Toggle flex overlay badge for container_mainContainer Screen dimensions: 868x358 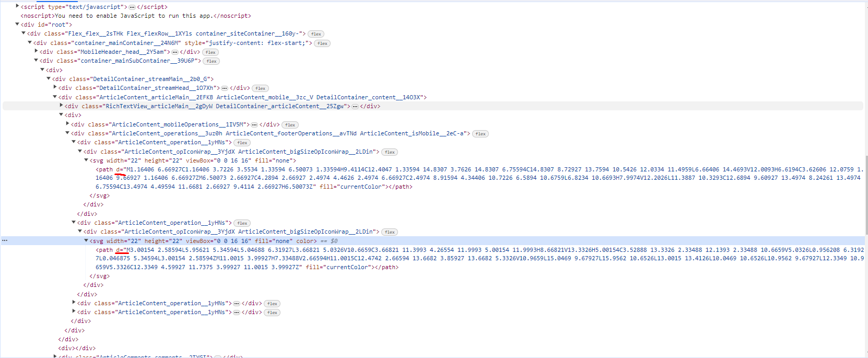322,43
